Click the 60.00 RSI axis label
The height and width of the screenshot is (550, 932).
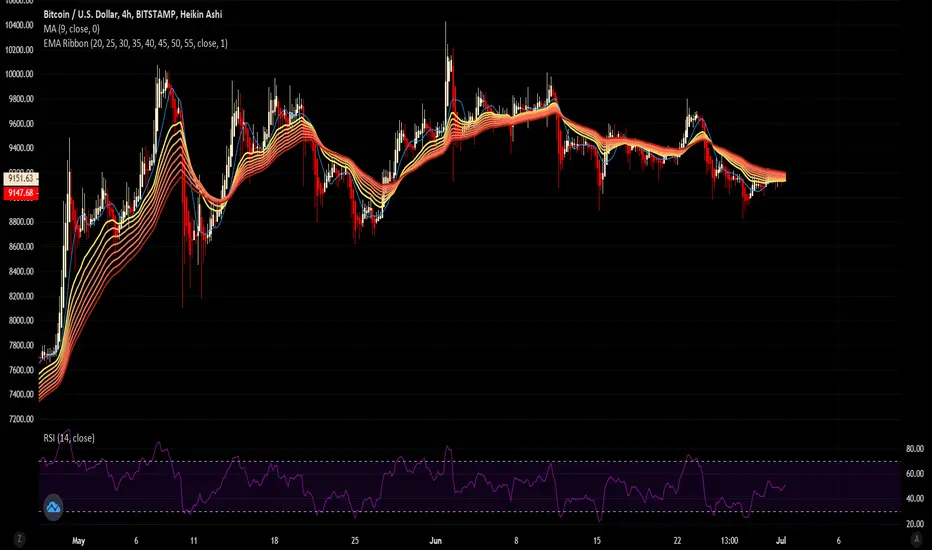pos(915,474)
